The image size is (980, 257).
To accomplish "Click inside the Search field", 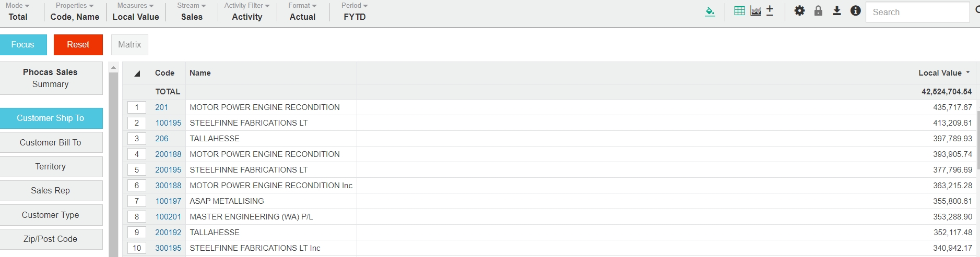I will pos(917,12).
